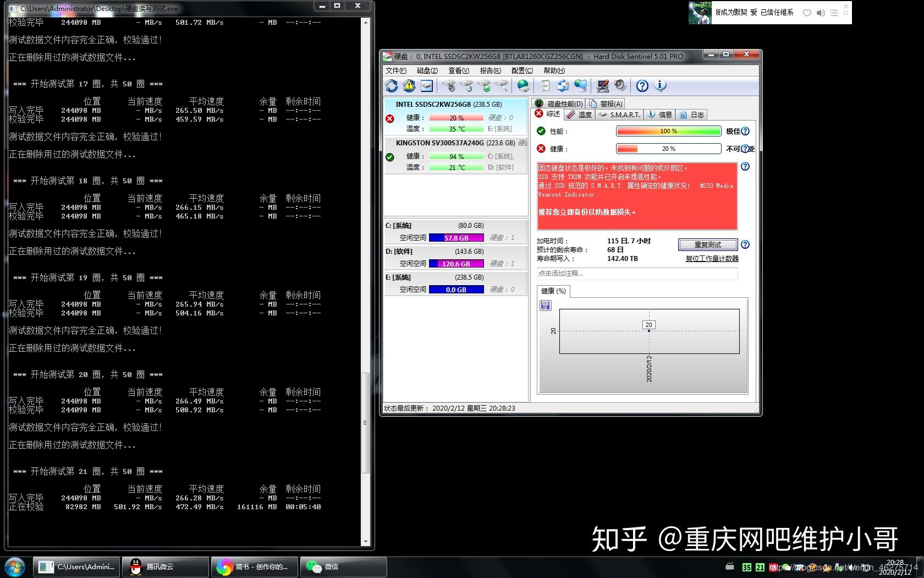Click help icon beside the 重复测试 button
Screen dimensions: 924x578
coord(745,244)
